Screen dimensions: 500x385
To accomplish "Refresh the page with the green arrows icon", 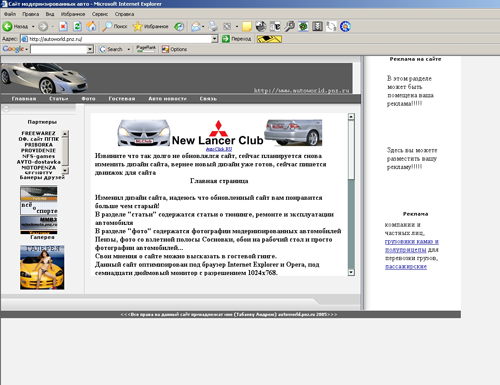I will click(77, 26).
